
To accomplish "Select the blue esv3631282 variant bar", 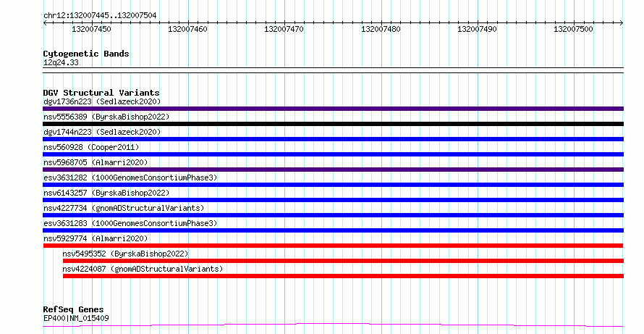I will click(333, 185).
